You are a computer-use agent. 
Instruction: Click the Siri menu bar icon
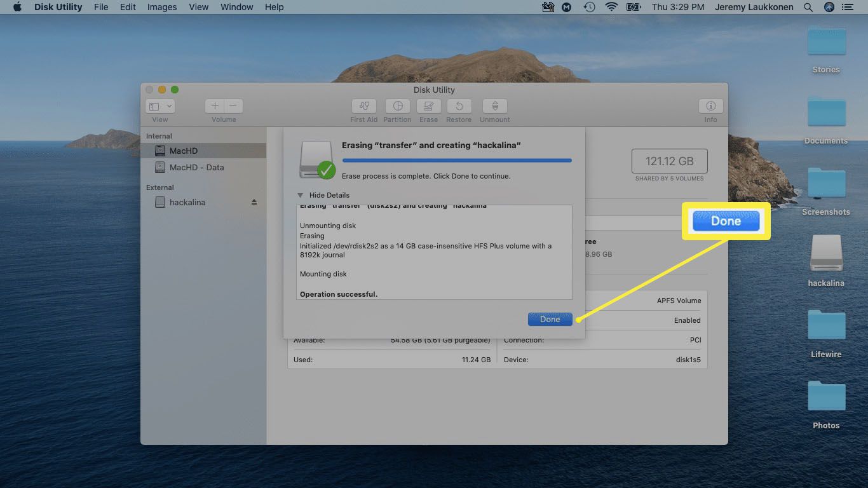click(x=829, y=7)
